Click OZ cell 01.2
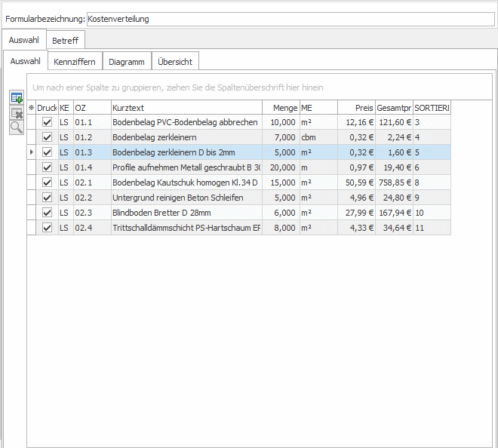498x448 pixels. 92,137
